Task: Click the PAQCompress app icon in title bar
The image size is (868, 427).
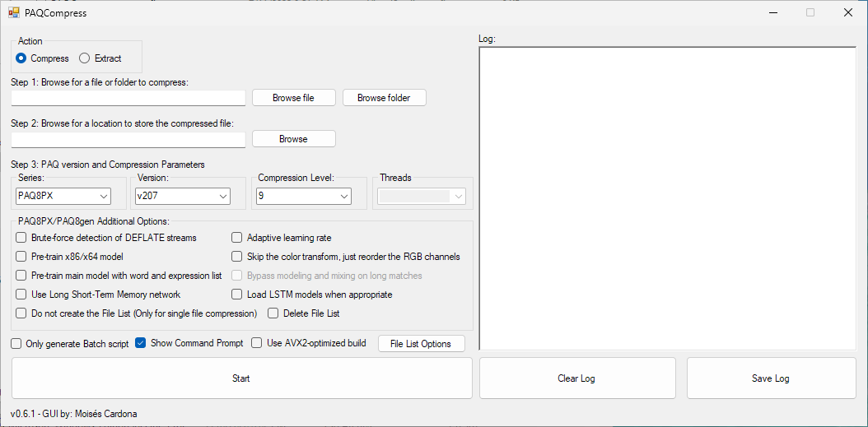Action: (13, 13)
